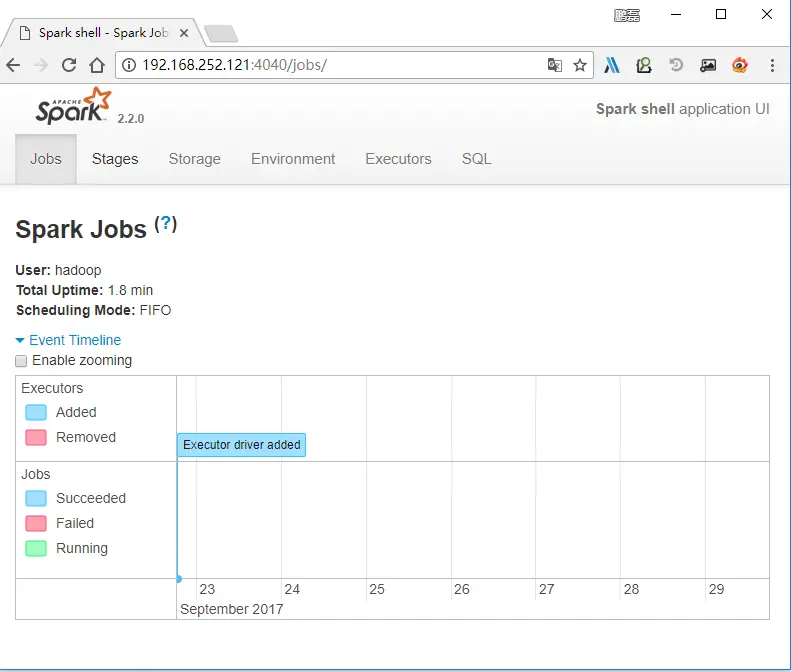Switch to the Executors tab
This screenshot has width=791, height=672.
coord(398,159)
